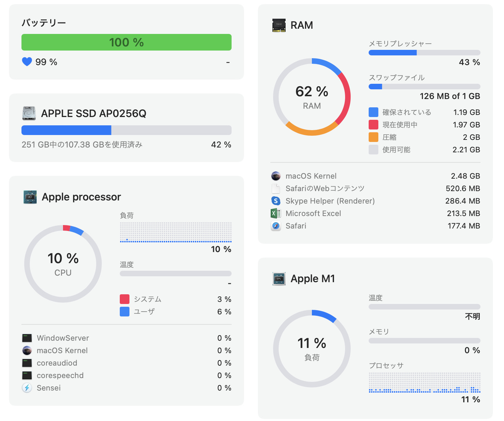Click the APPLE SSD drive icon
504x421 pixels.
coord(29,113)
